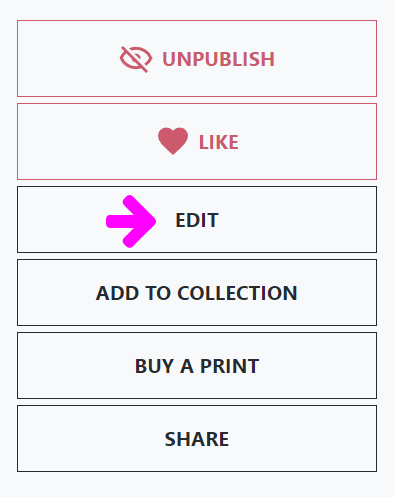The image size is (394, 497).
Task: Click the crossed-out eye icon
Action: point(136,59)
